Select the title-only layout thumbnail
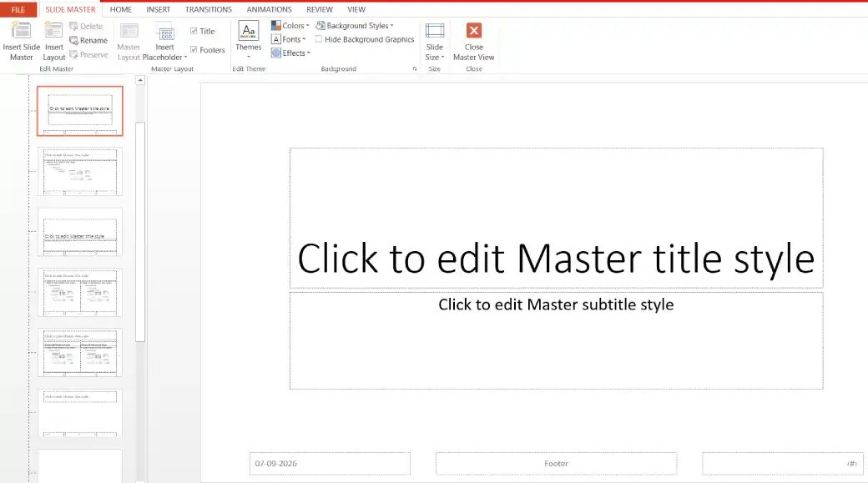This screenshot has height=483, width=868. [80, 413]
